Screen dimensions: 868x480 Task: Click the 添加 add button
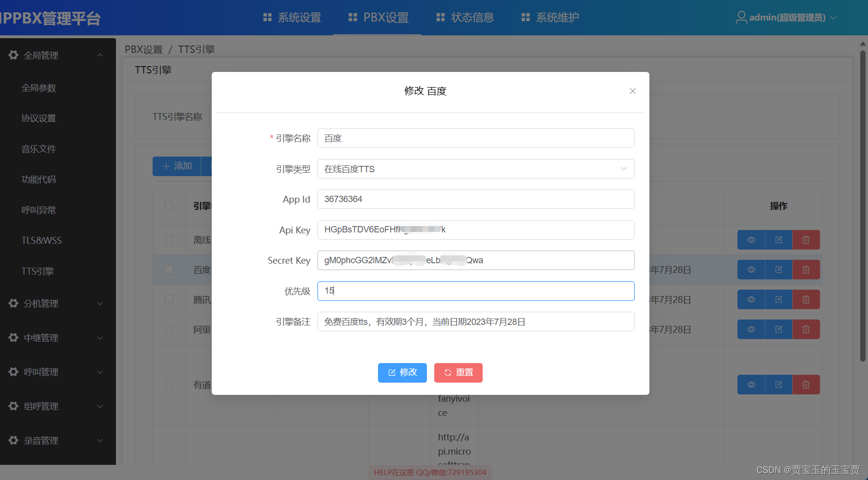tap(177, 166)
